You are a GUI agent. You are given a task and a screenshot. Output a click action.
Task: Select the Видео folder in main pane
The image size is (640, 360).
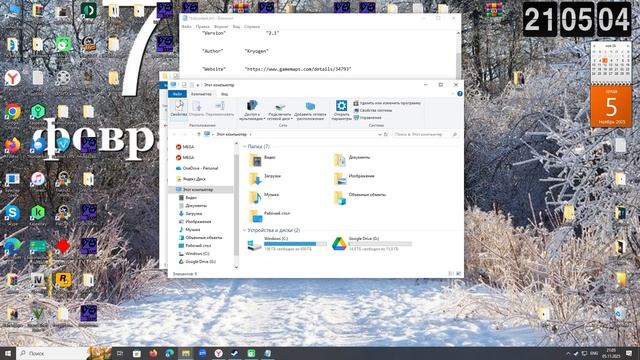(x=262, y=160)
